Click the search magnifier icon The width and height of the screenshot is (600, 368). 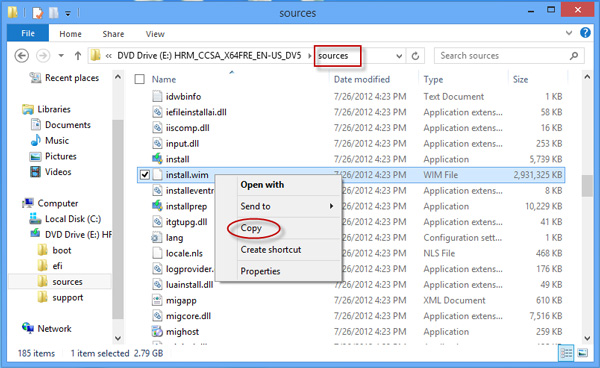tap(574, 56)
